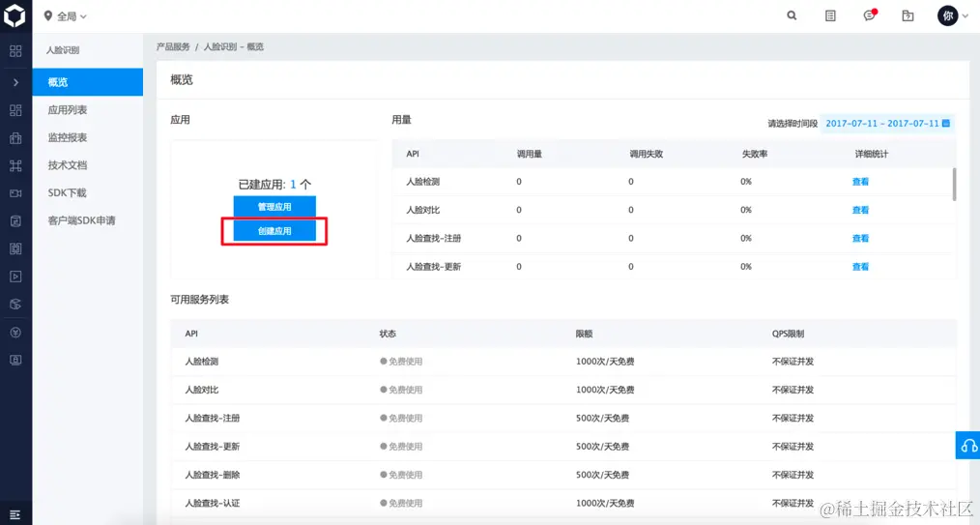The image size is (980, 525).
Task: Click the database cylinder sidebar icon
Action: click(x=15, y=220)
